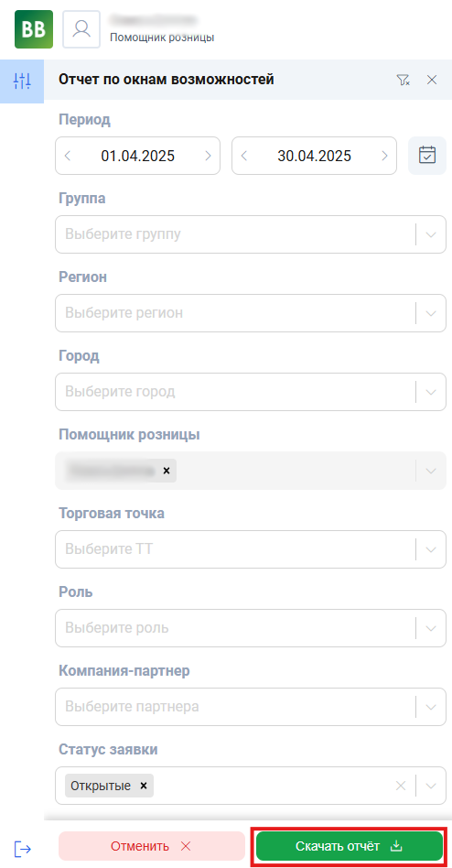Step start date 01.04.2025 forward

tap(208, 156)
